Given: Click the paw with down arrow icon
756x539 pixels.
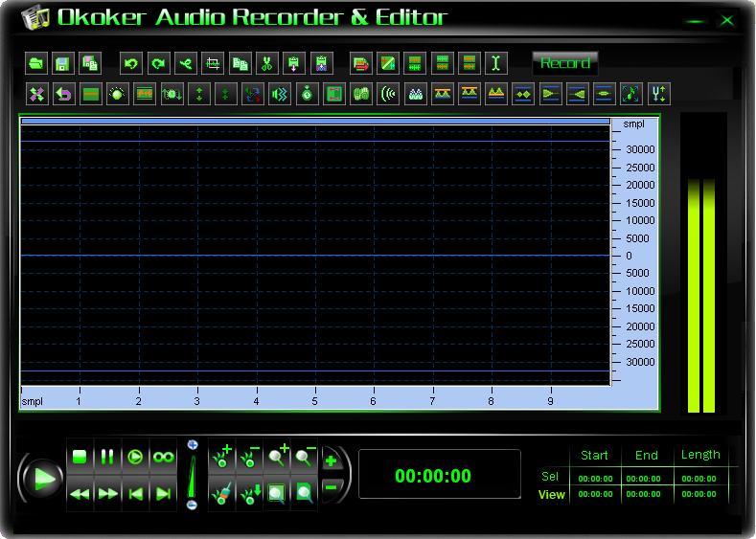Looking at the screenshot, I should [250, 494].
